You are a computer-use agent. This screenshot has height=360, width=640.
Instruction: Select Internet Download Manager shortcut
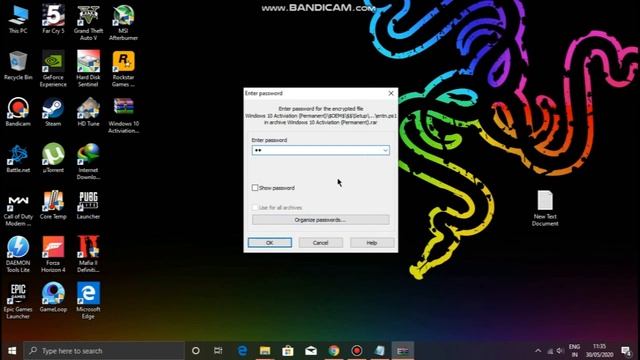coord(88,162)
